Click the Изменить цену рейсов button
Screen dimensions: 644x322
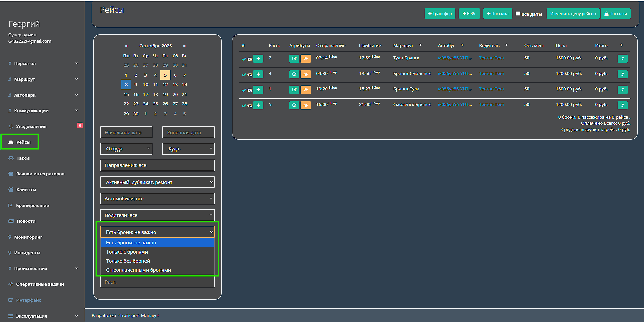pyautogui.click(x=573, y=14)
